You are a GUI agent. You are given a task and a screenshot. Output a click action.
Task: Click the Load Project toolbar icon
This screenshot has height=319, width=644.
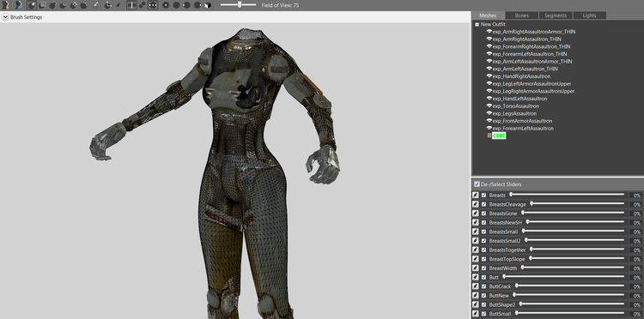click(x=19, y=5)
